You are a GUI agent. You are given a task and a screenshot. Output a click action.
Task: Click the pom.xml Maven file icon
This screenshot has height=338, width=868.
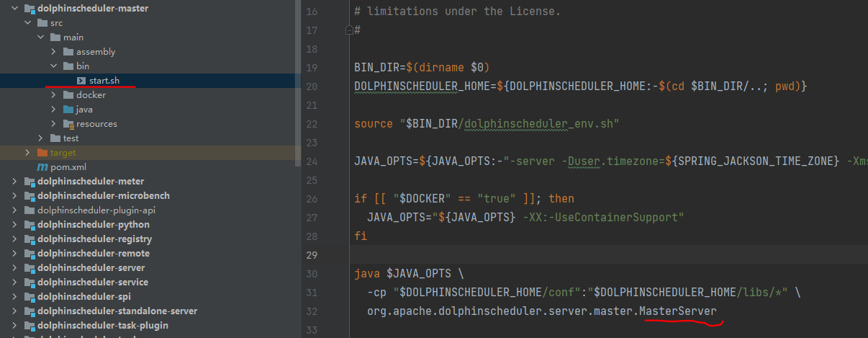[x=42, y=167]
